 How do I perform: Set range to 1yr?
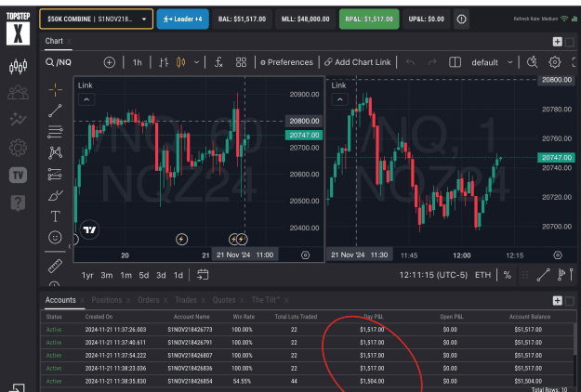tap(87, 275)
